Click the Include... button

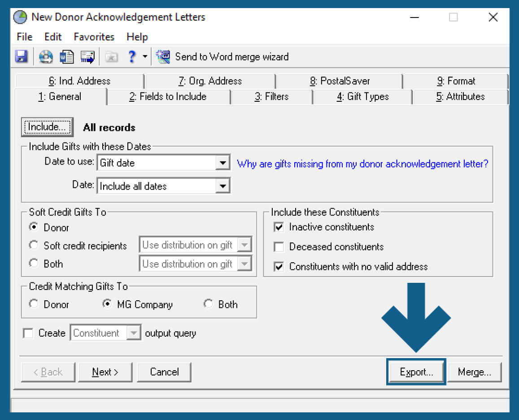[x=48, y=127]
